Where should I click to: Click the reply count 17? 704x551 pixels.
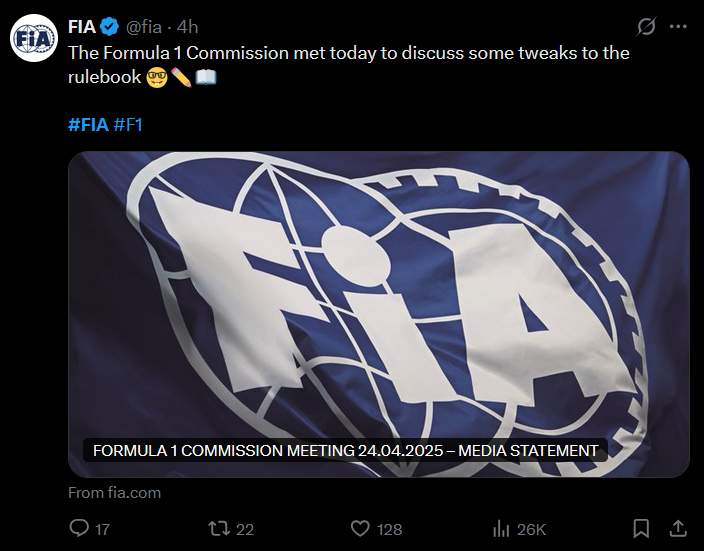pos(102,529)
